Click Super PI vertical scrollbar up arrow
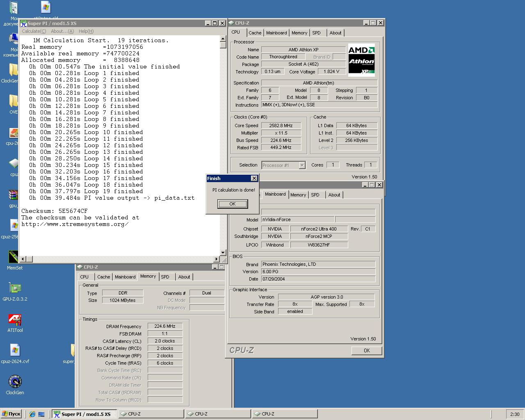This screenshot has width=525, height=420. point(223,39)
